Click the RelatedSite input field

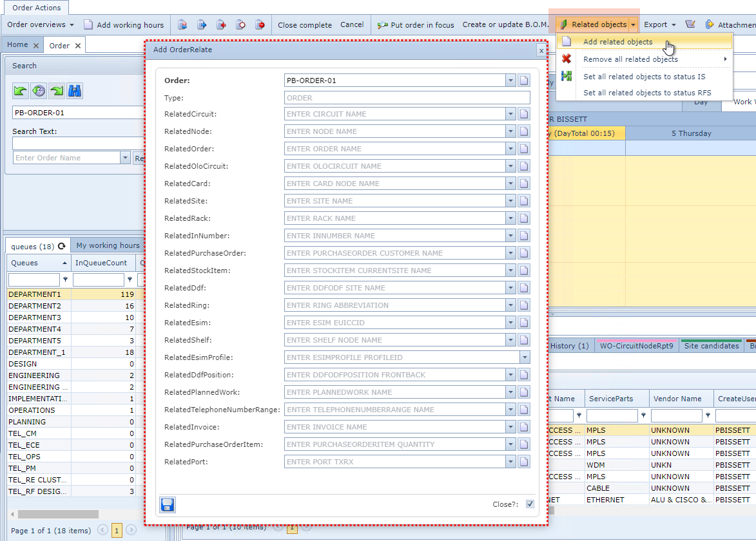coord(394,201)
